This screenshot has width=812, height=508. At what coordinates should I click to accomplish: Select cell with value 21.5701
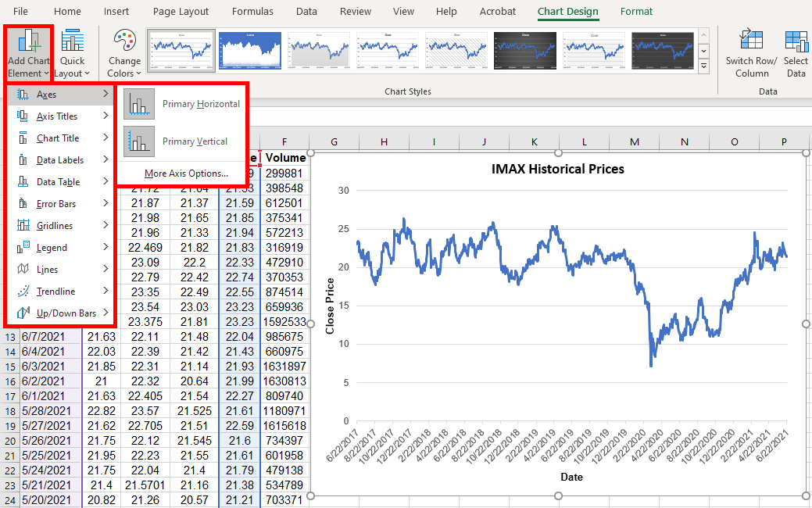[145, 485]
